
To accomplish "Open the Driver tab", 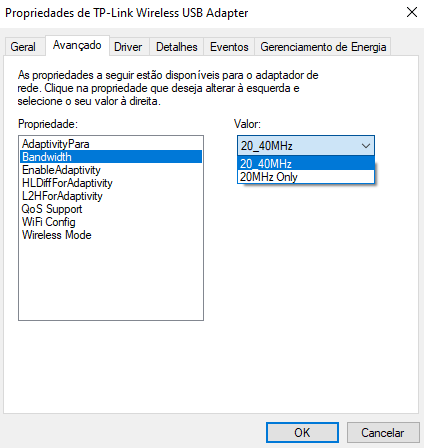I will click(128, 47).
